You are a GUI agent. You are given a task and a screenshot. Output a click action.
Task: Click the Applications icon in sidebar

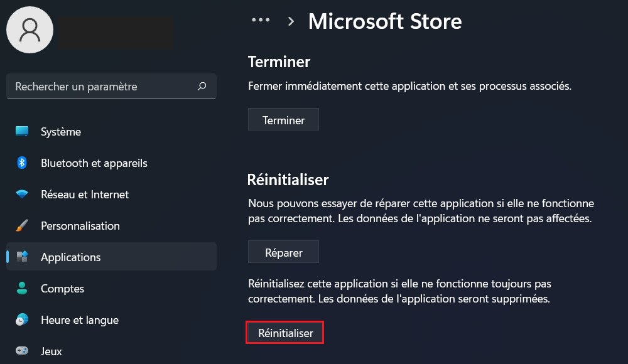pos(22,257)
